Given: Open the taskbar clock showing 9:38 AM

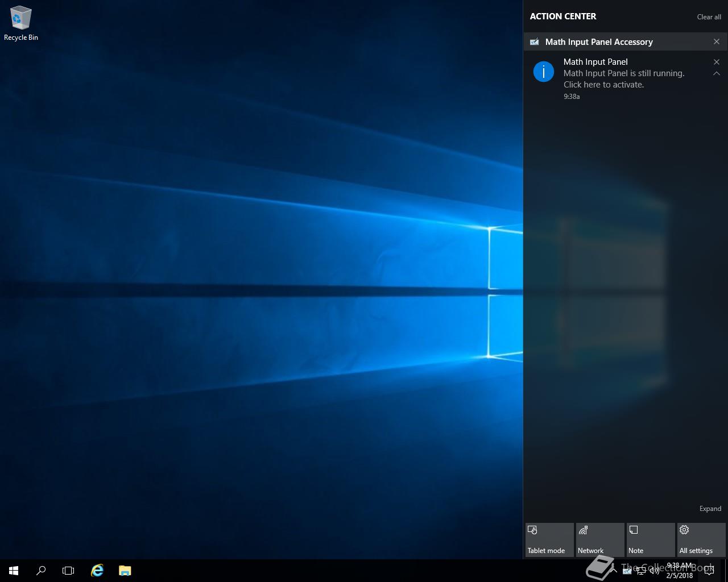Looking at the screenshot, I should [x=680, y=571].
